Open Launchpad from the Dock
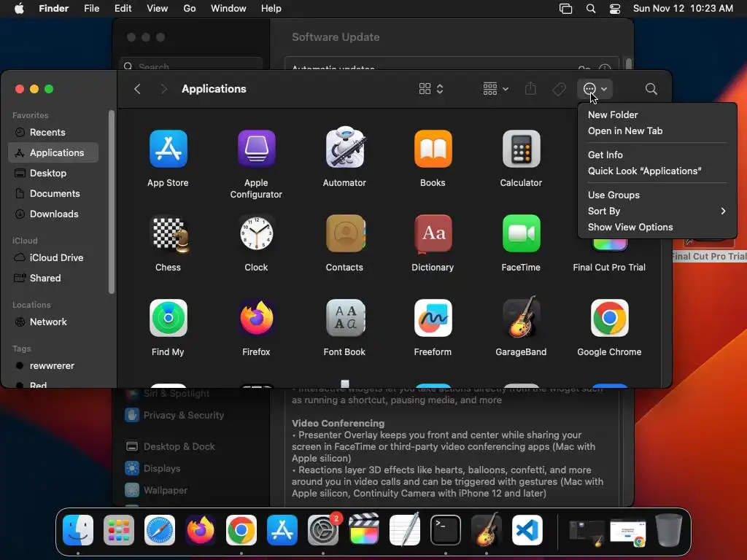 (x=119, y=531)
